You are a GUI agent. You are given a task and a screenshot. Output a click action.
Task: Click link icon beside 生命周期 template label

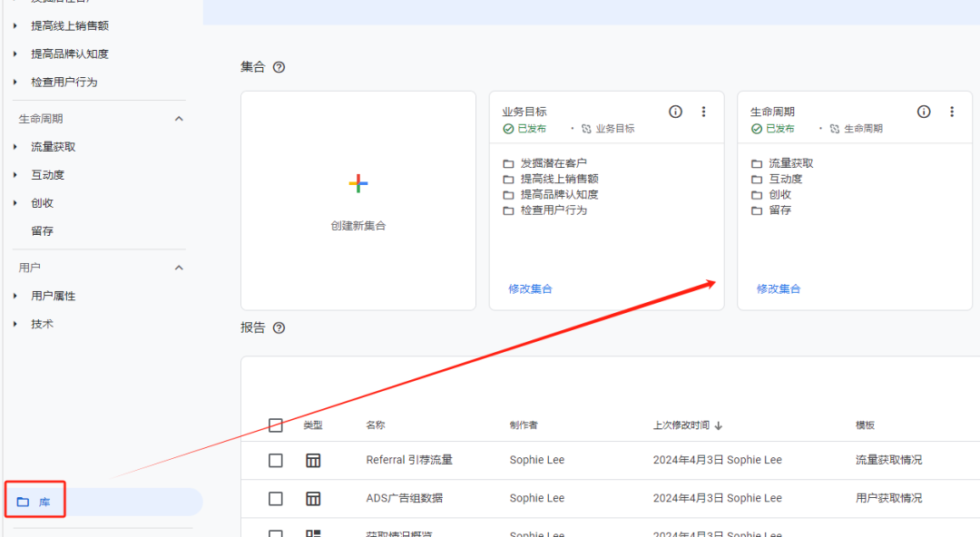(x=835, y=129)
